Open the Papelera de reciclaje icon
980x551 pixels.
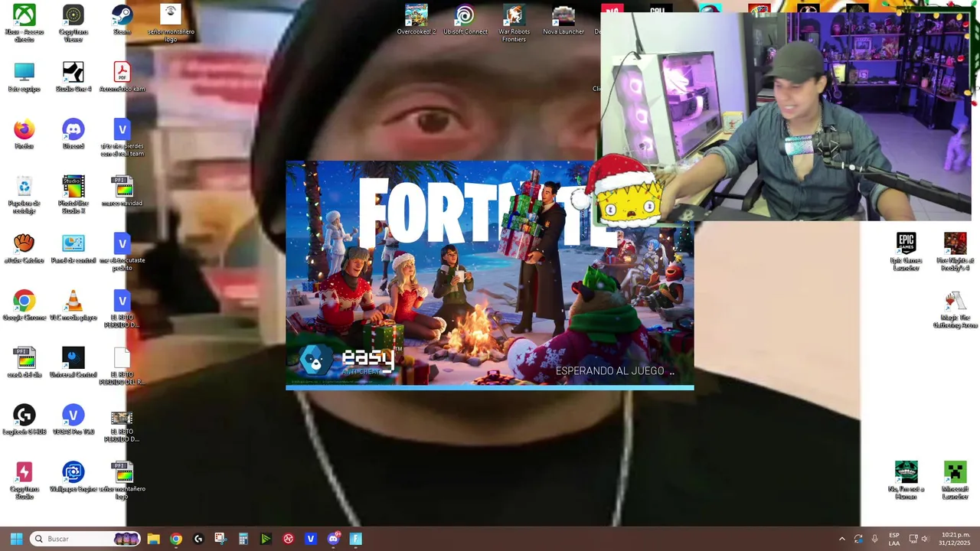(24, 194)
